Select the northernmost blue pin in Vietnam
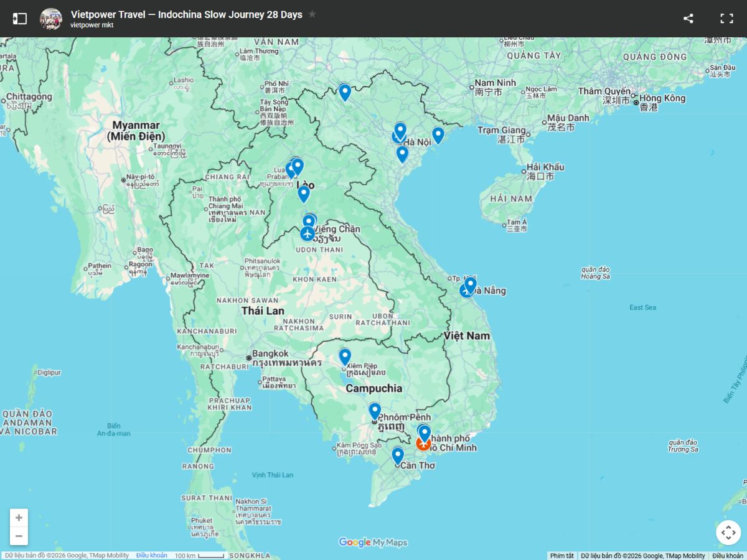 click(x=345, y=93)
